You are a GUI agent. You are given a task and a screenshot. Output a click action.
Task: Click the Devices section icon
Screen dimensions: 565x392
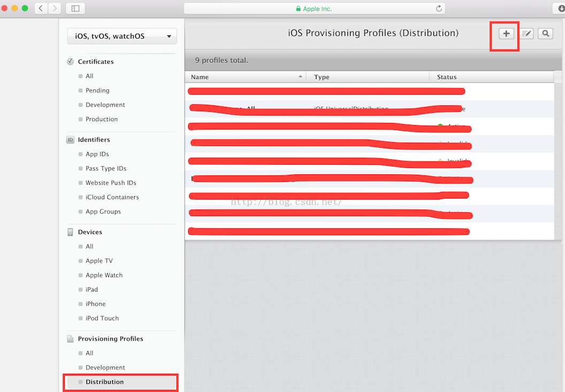(70, 232)
